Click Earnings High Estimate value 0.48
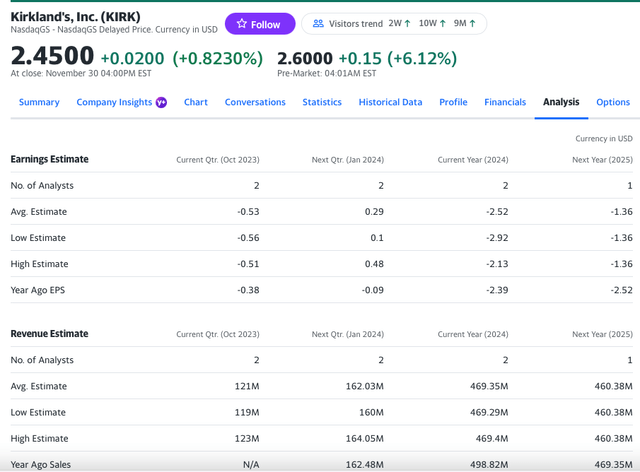 coord(374,264)
